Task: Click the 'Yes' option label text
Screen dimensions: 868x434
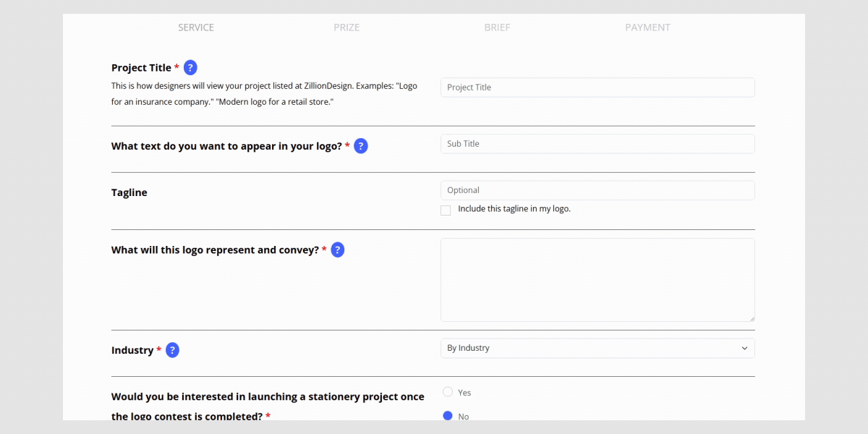Action: 464,392
